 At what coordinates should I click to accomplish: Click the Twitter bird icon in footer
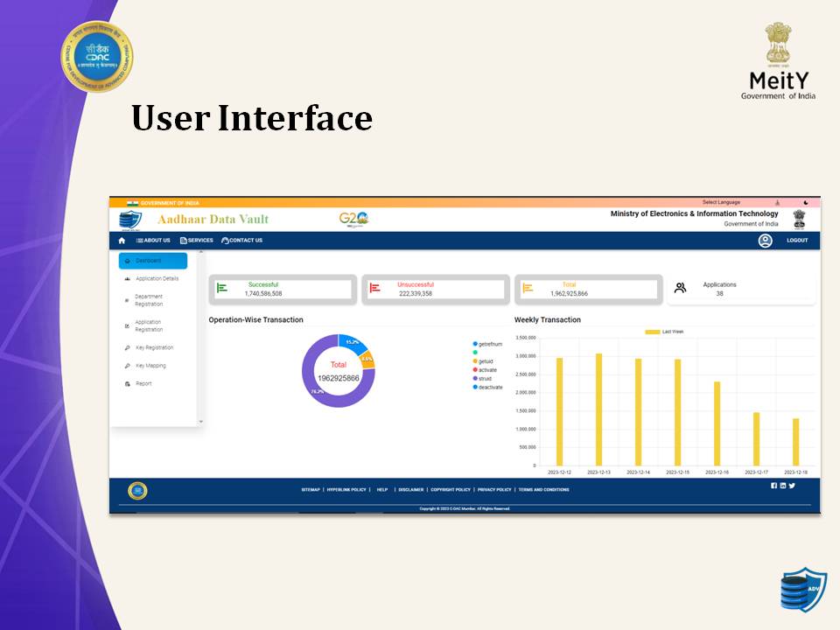tap(792, 486)
